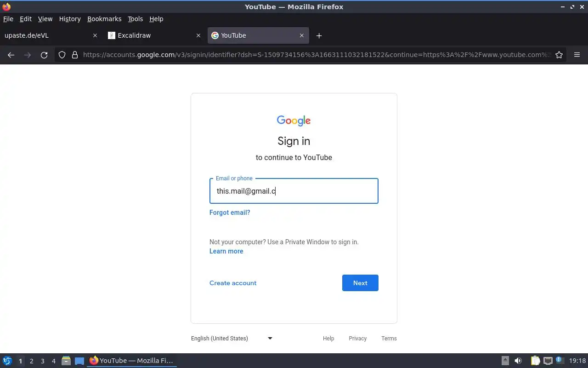Open the Privacy footer link

click(357, 339)
